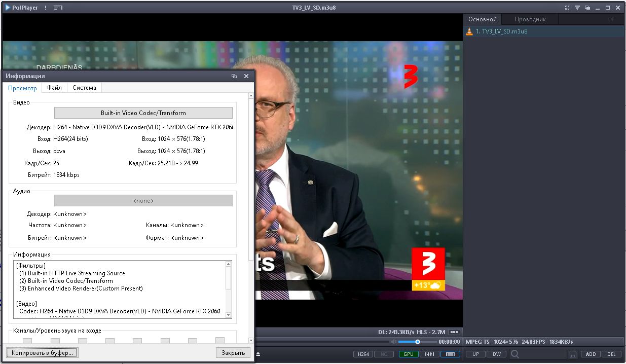Click the eject/open file icon
626x364 pixels.
258,354
